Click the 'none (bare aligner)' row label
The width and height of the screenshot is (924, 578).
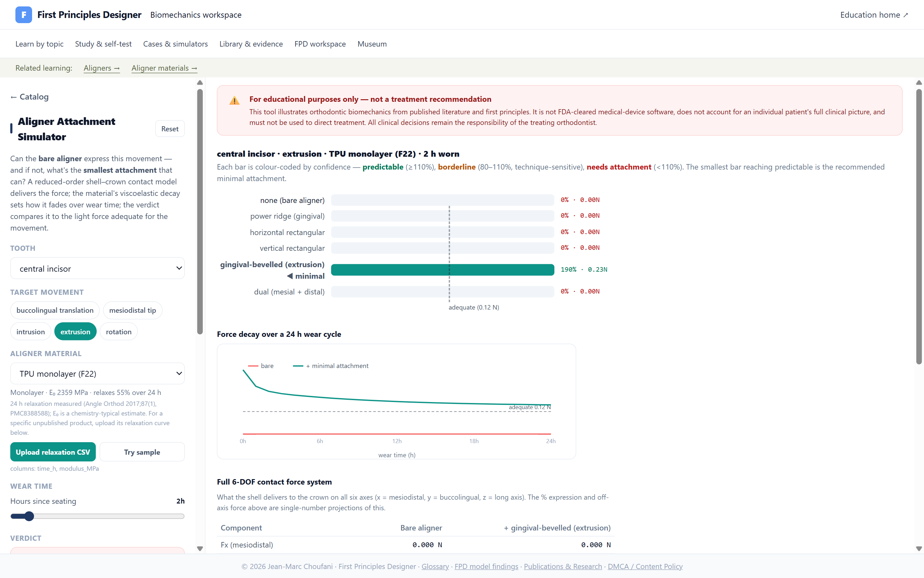[293, 200]
